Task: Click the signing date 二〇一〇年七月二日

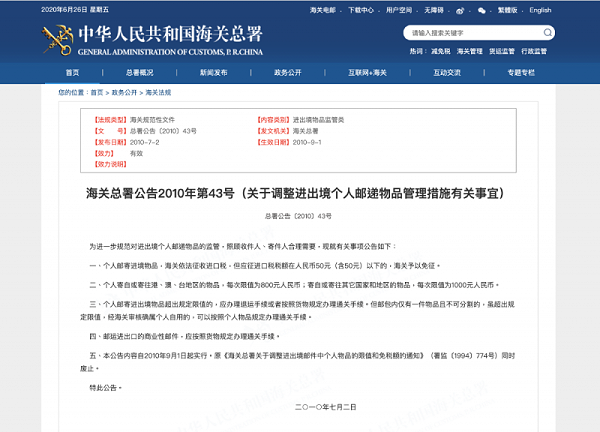Action: pyautogui.click(x=326, y=407)
